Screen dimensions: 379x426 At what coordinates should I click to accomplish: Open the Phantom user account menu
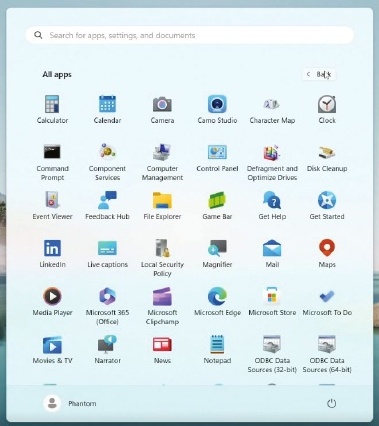point(70,403)
